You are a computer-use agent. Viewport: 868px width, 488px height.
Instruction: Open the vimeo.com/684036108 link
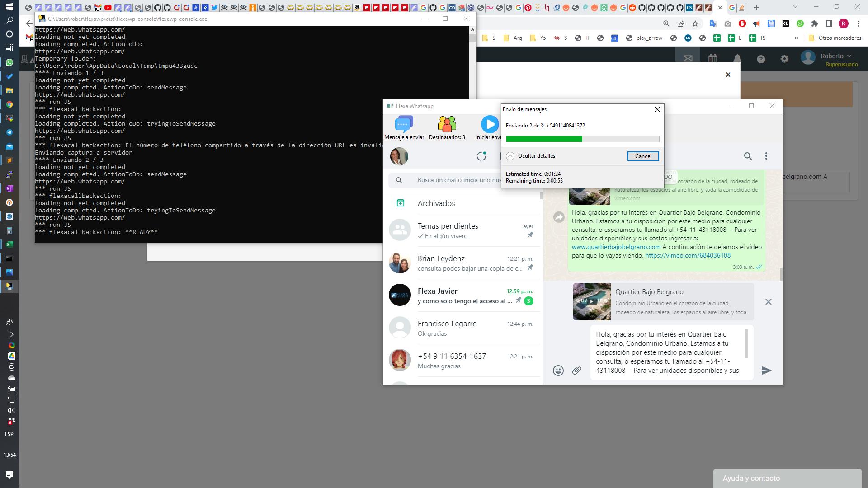[688, 255]
